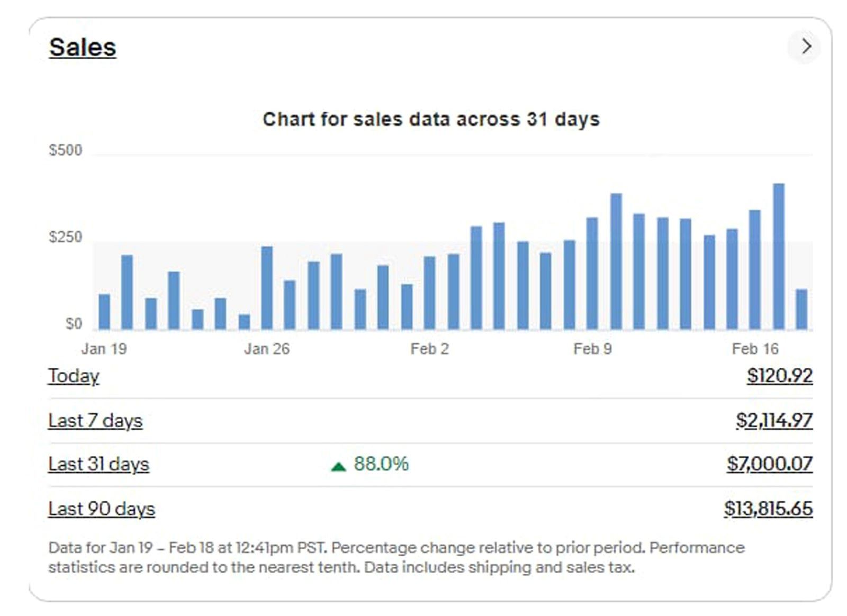This screenshot has width=847, height=616.
Task: Open the Last 90 days link
Action: click(x=102, y=509)
